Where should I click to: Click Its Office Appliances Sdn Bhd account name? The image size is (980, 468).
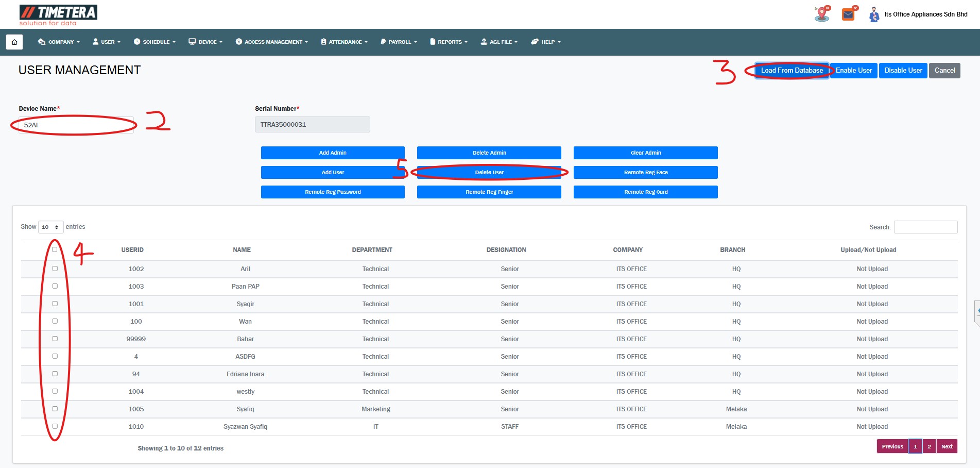click(926, 14)
